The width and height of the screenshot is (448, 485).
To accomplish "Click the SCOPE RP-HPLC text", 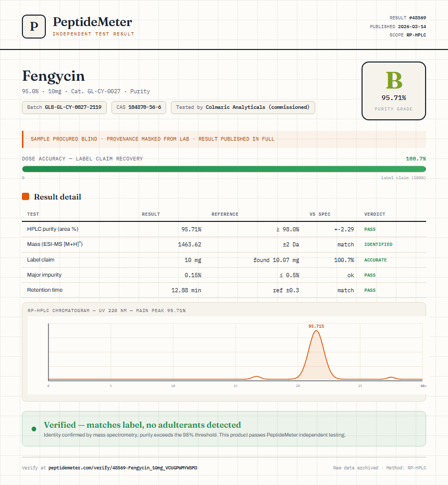I will click(x=408, y=35).
